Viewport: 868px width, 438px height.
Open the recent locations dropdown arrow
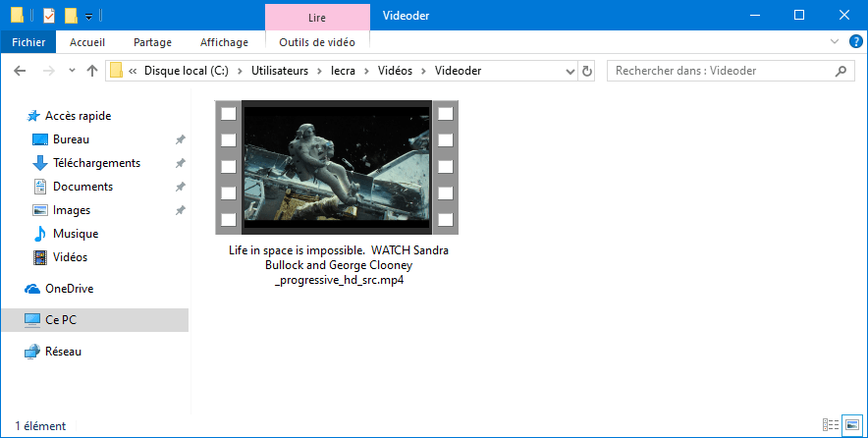tap(72, 71)
